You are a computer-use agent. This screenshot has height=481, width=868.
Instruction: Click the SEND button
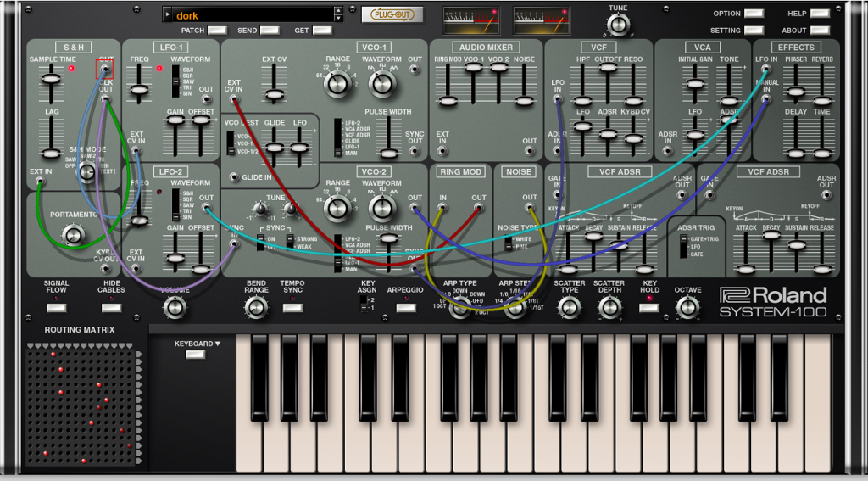(x=270, y=31)
